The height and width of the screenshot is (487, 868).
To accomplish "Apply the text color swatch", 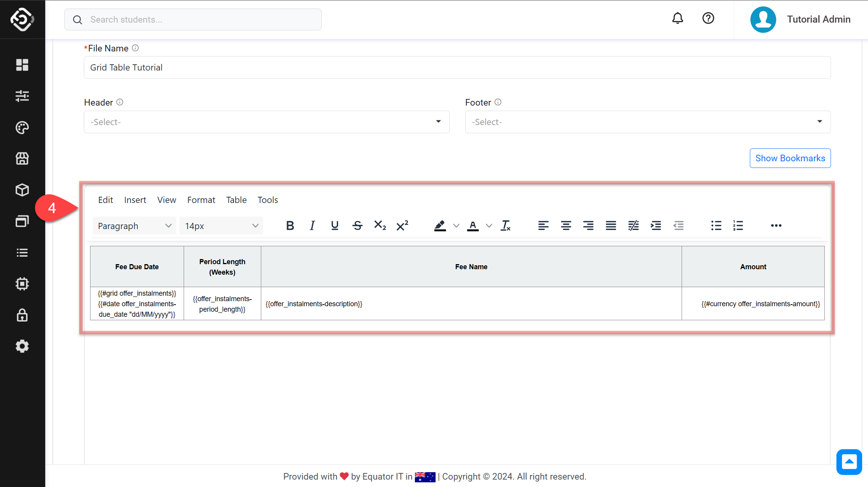I will tap(473, 226).
